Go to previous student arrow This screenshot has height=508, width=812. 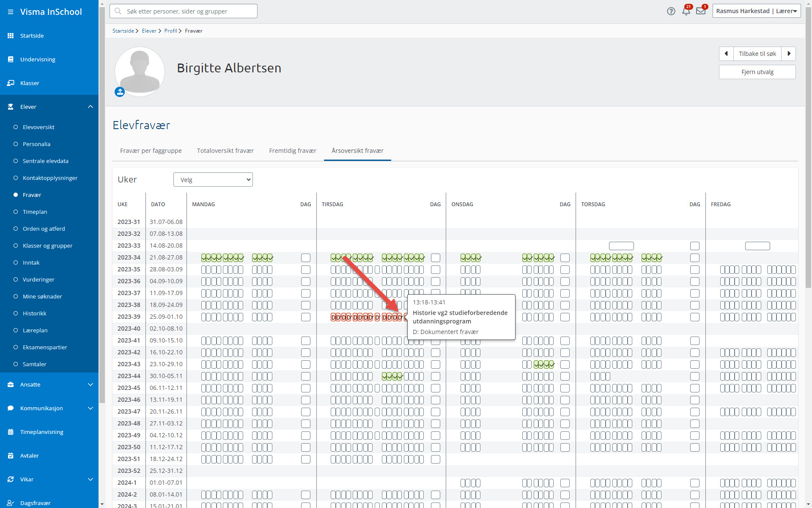click(726, 54)
